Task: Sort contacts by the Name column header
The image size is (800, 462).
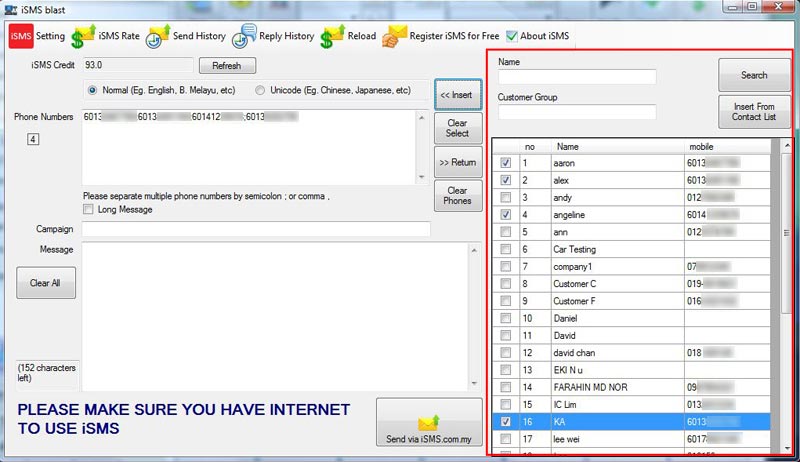Action: (x=617, y=146)
